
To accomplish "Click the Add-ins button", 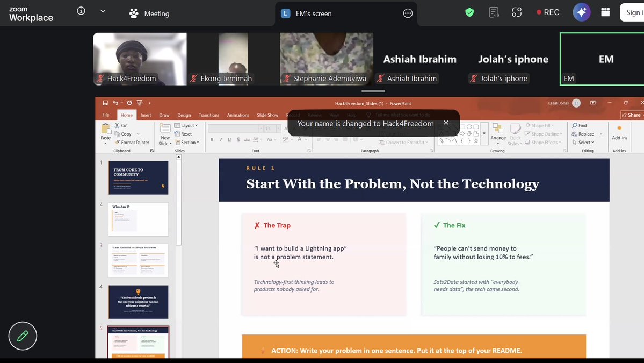I will [x=619, y=132].
